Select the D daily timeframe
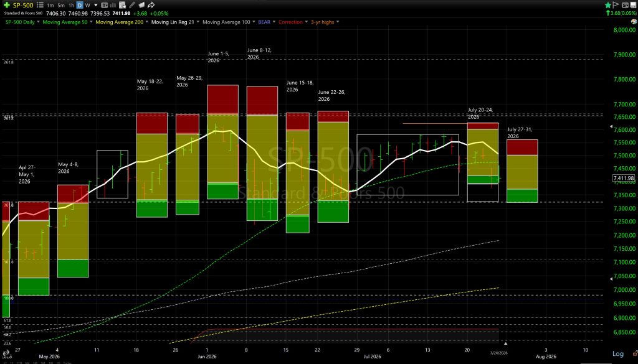 point(80,5)
